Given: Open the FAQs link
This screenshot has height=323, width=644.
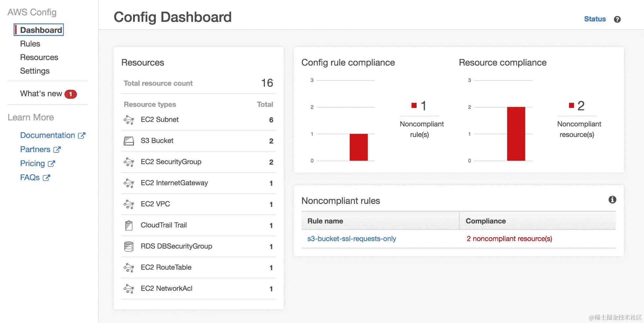Looking at the screenshot, I should click(x=30, y=178).
